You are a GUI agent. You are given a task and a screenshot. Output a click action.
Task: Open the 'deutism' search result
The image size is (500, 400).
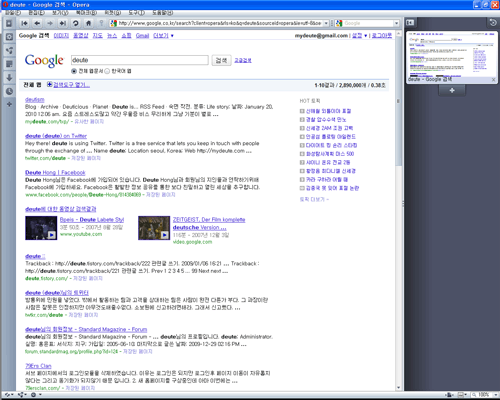click(x=35, y=99)
